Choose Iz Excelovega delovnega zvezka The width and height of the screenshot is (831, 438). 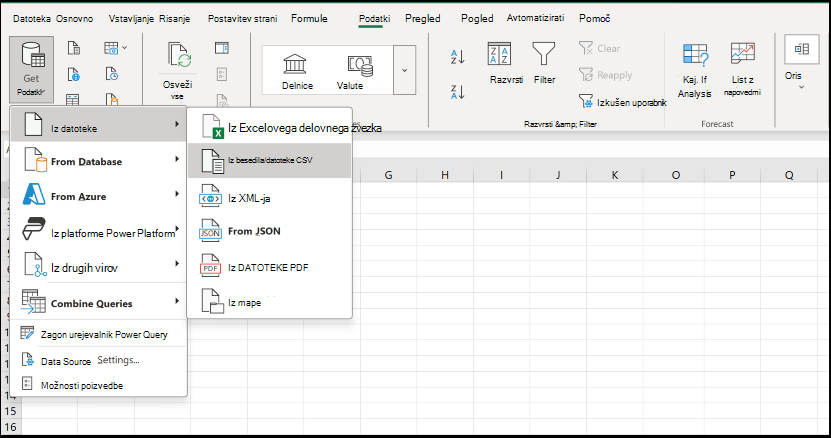tap(270, 128)
